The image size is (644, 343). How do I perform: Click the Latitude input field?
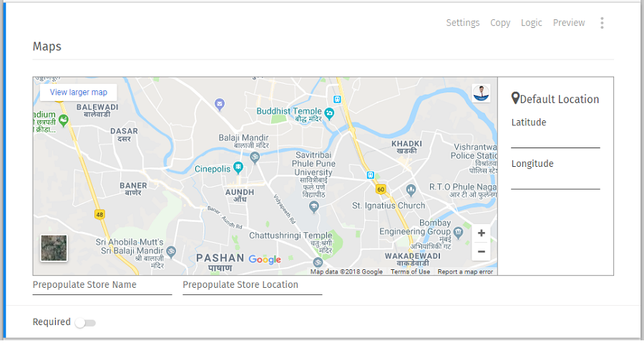point(555,140)
